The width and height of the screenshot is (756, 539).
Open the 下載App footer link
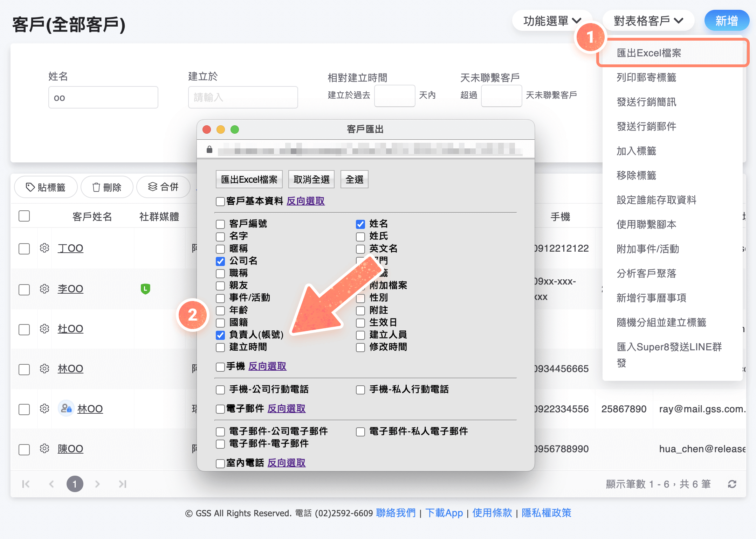point(444,513)
